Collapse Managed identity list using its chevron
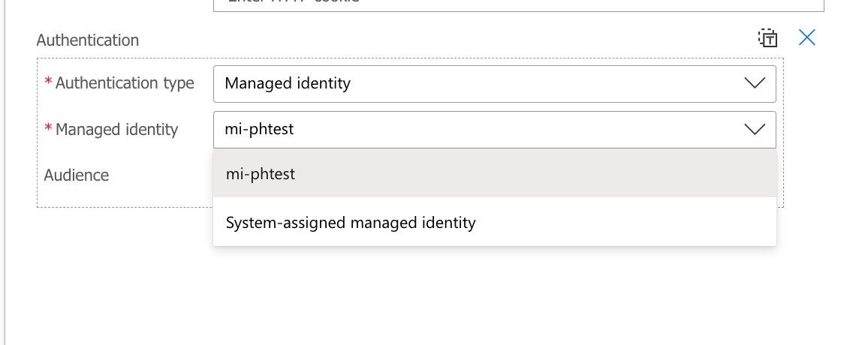Screen dimensions: 868x345 (x=755, y=129)
